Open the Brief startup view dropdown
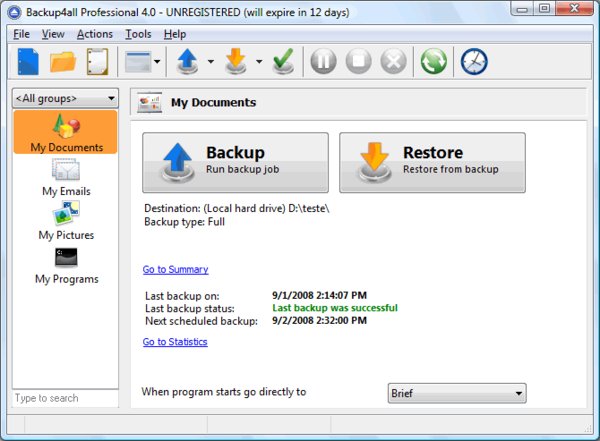 [x=457, y=393]
